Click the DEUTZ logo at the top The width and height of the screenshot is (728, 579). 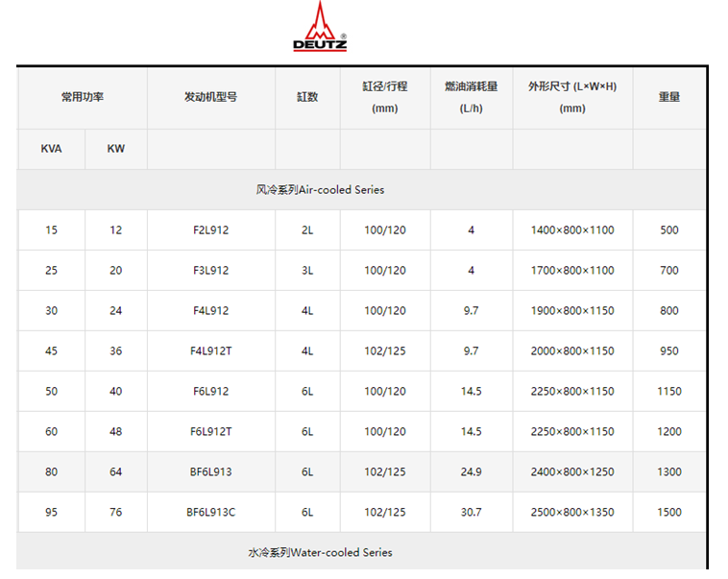(x=320, y=26)
